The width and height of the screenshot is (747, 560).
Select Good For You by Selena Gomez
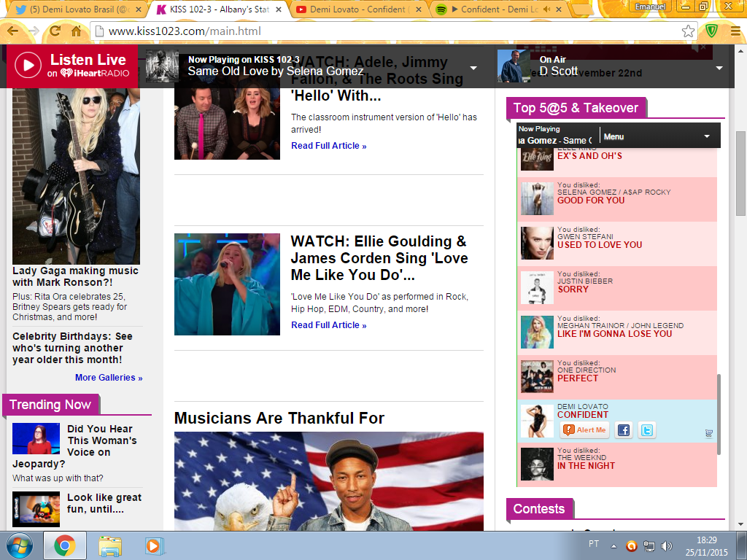click(x=617, y=199)
